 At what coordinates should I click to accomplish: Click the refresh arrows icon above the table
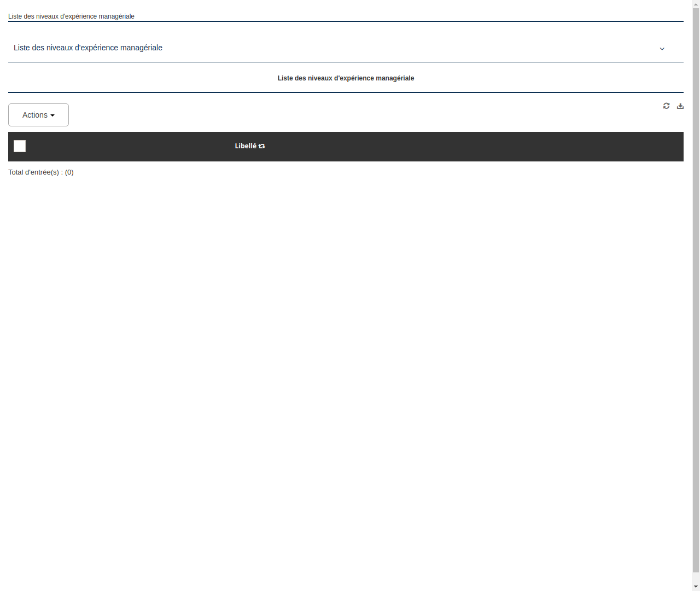click(666, 106)
